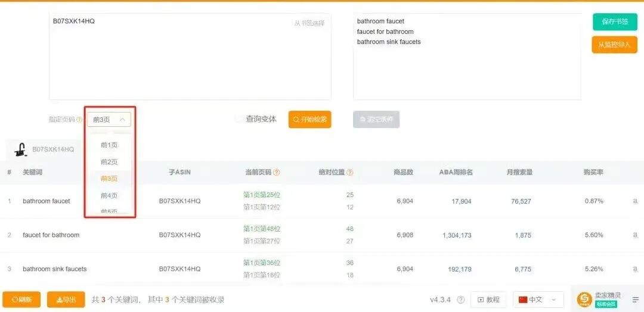
Task: Open the 中文 language dropdown
Action: pos(538,299)
